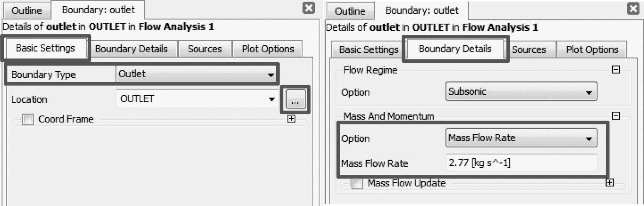The image size is (644, 206).
Task: Open Sources tab in right panel
Action: [x=528, y=50]
